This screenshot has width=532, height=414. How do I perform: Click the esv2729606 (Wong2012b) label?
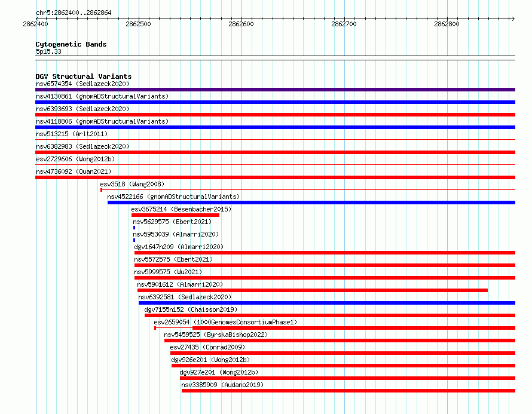pos(75,159)
